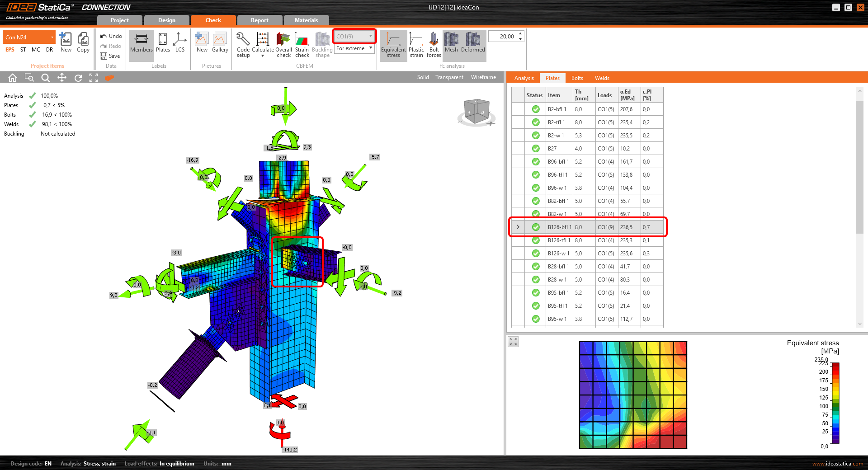Select the zoom magnifier tool

[46, 78]
